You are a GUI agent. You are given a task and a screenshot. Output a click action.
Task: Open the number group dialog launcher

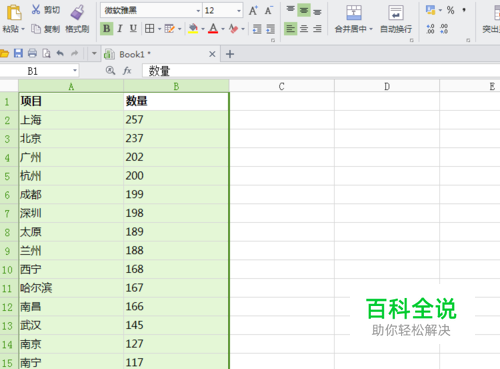tap(468, 40)
